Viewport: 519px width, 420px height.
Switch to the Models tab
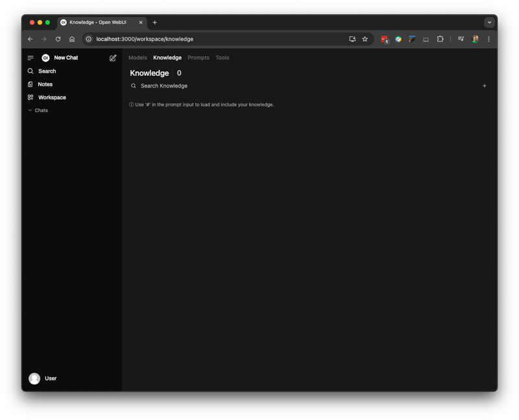(138, 58)
